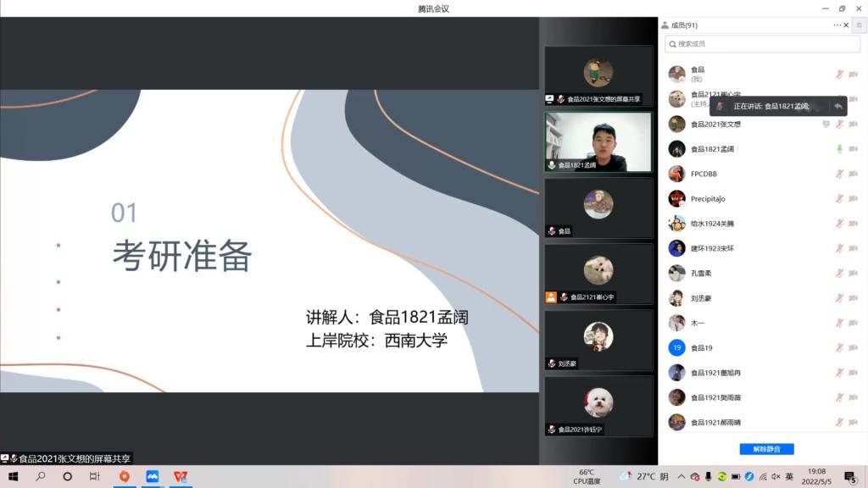Open the notification center icon
The height and width of the screenshot is (488, 868).
point(850,477)
